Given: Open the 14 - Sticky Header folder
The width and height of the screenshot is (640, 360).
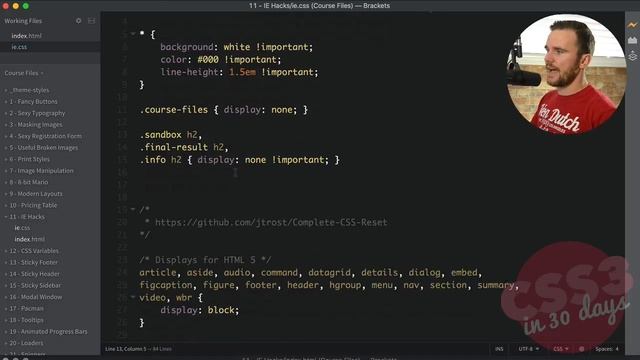Looking at the screenshot, I should [x=34, y=274].
